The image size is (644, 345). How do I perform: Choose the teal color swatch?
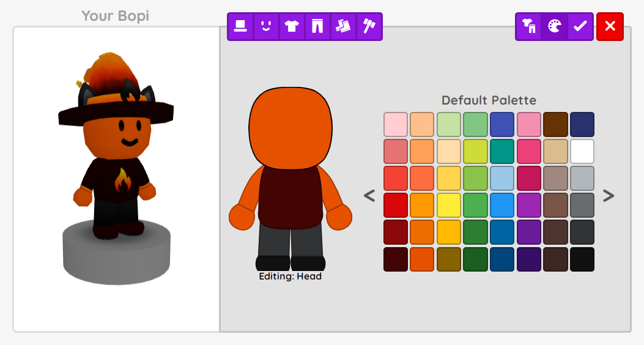[502, 152]
